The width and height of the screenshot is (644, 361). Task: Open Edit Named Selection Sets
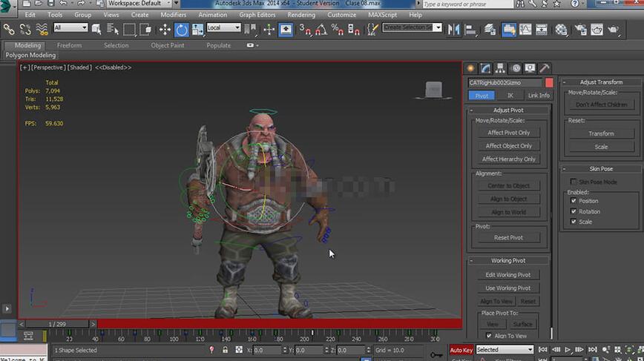(372, 29)
